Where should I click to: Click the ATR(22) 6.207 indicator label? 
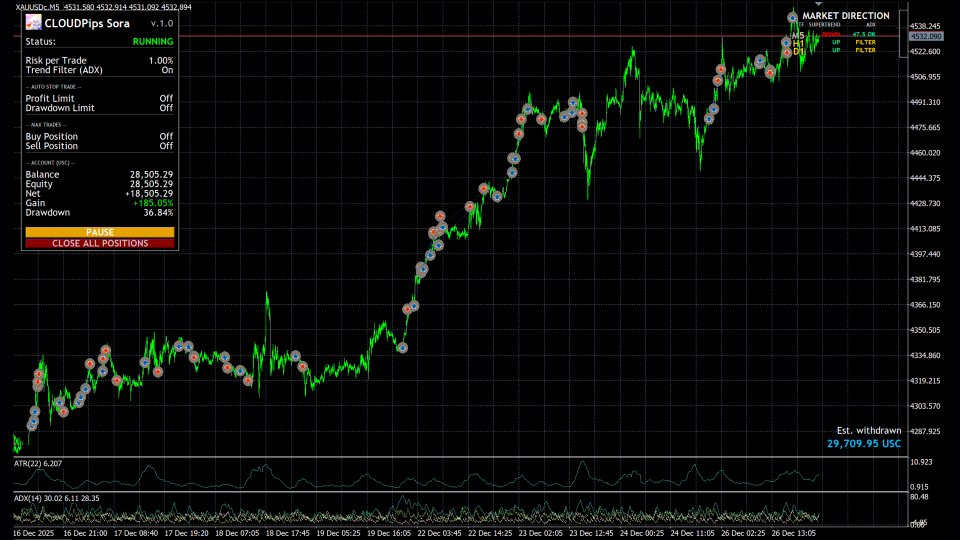(38, 463)
